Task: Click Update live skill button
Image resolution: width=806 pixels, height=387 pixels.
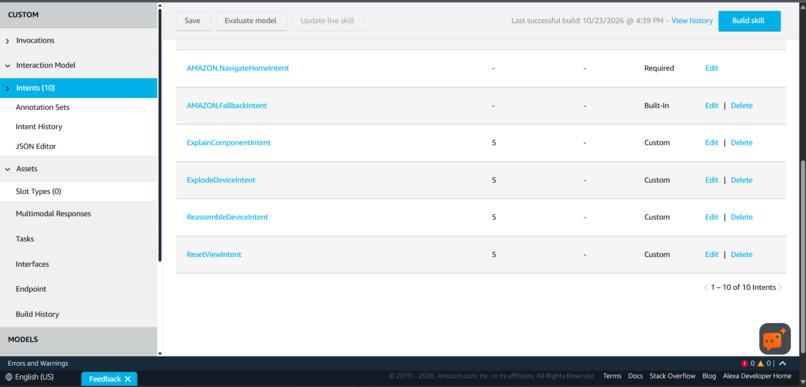Action: tap(328, 21)
